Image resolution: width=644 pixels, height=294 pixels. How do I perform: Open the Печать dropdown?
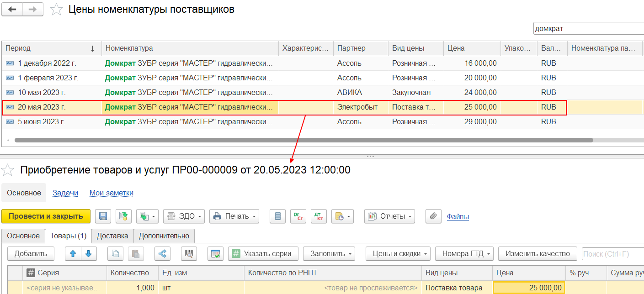pos(234,216)
